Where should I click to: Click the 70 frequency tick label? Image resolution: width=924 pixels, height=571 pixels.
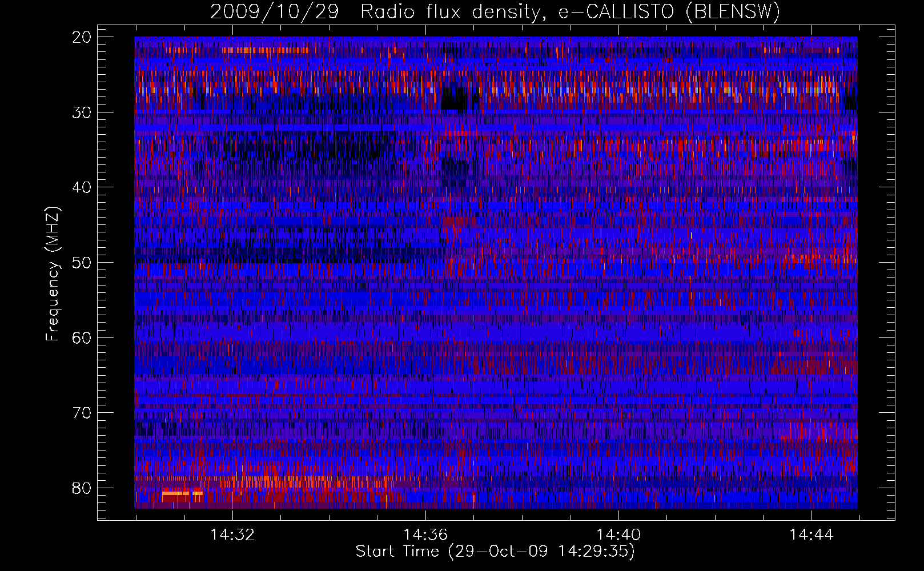[x=82, y=413]
